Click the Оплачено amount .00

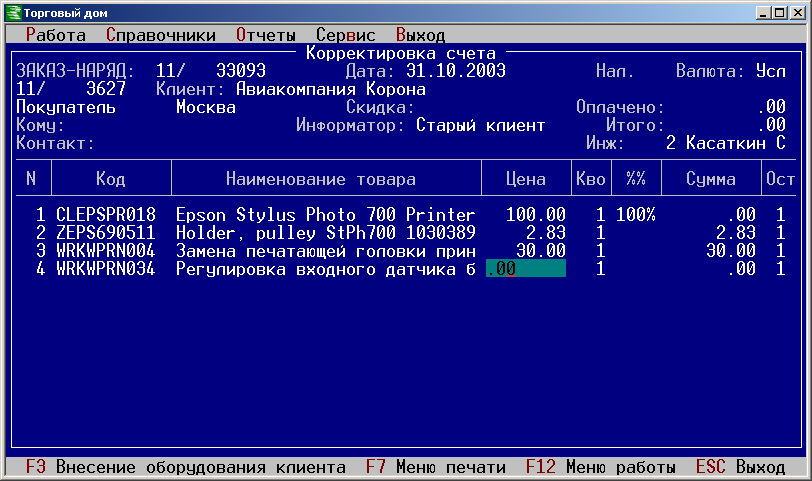(771, 107)
